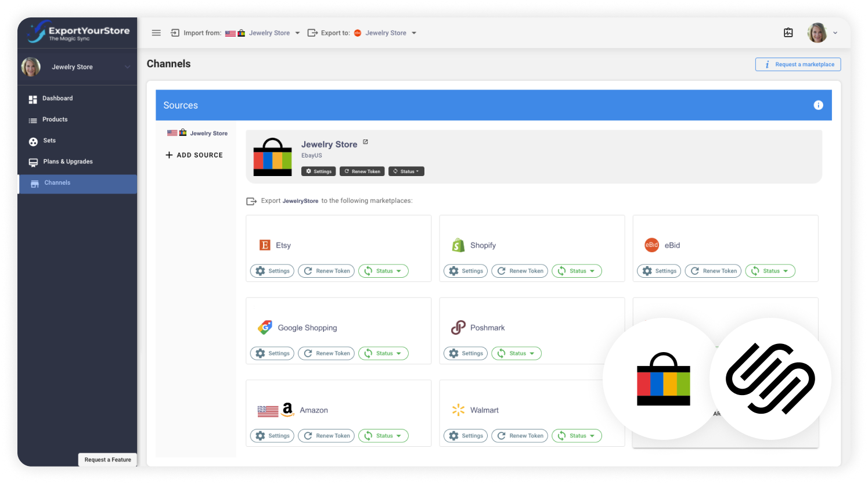Viewport: 868px width, 484px height.
Task: Click the Google Shopping logo icon
Action: tap(265, 328)
